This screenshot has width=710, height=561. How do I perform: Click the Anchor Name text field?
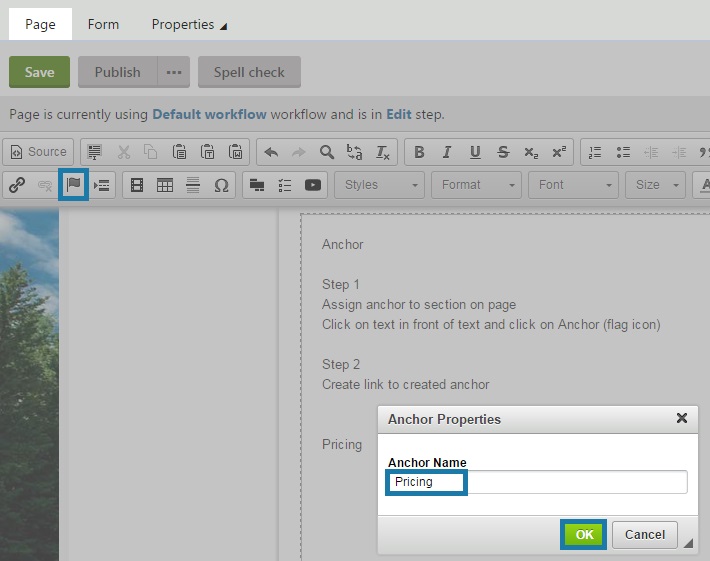[x=537, y=482]
